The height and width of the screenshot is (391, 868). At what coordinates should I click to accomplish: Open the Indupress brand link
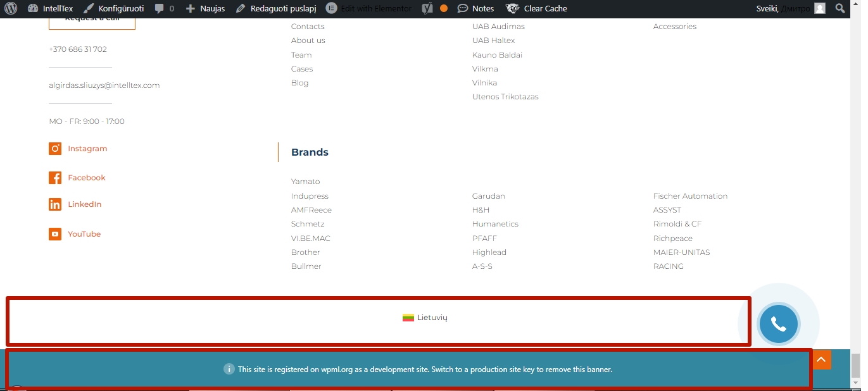[310, 196]
